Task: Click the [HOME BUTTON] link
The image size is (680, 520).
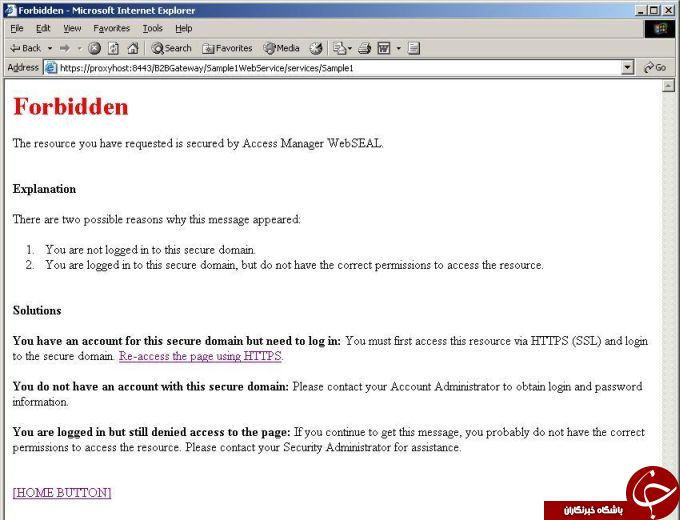Action: [x=62, y=493]
